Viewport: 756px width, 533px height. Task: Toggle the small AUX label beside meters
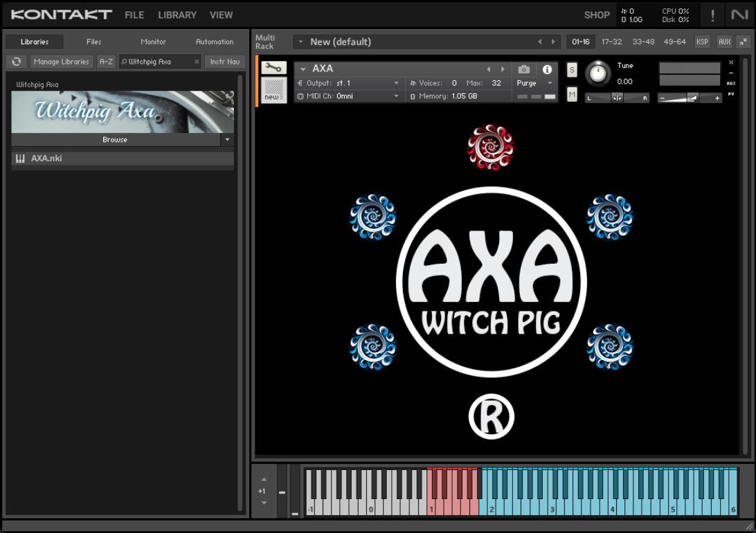pyautogui.click(x=731, y=83)
